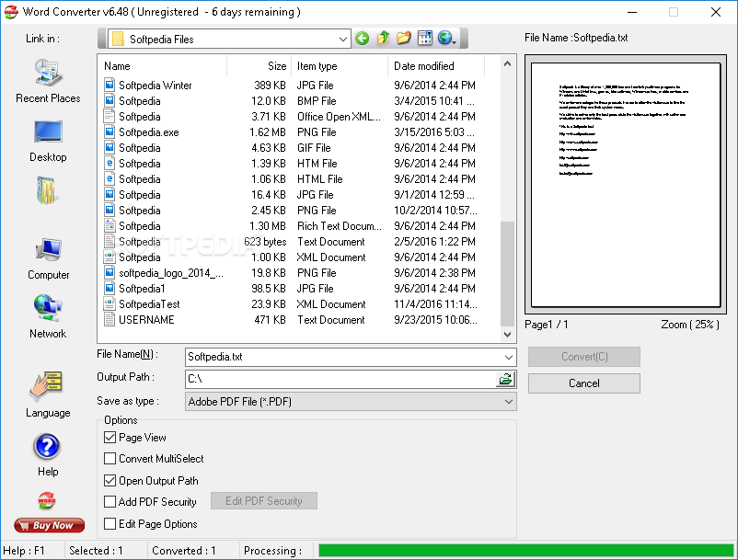
Task: Click the Zoom ( 25% ) label
Action: [690, 325]
